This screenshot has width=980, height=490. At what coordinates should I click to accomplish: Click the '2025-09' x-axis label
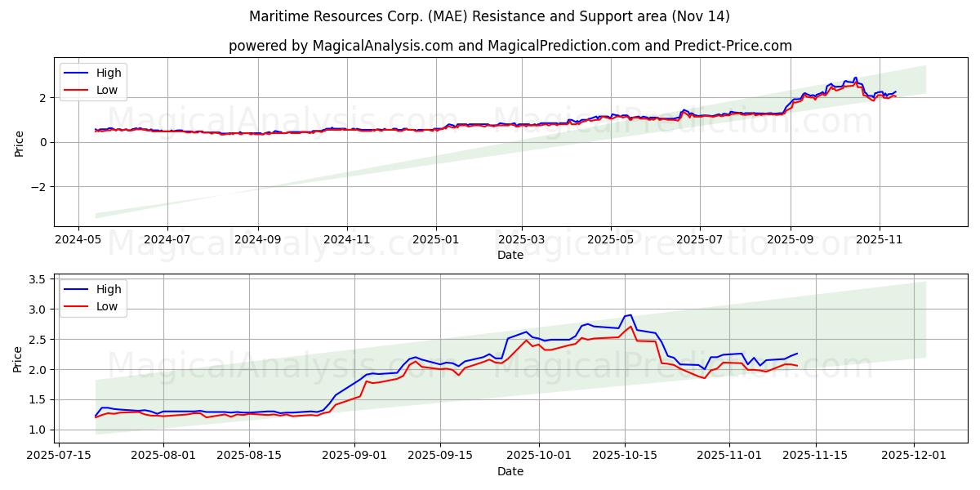[791, 241]
